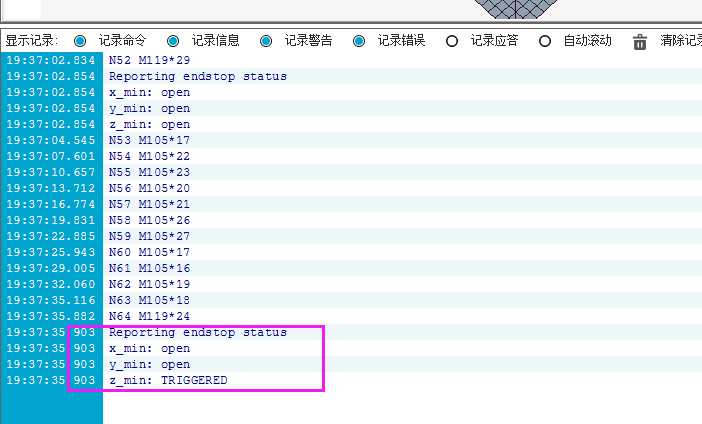Toggle the 记录错误 filter option
Viewport: 702px width, 424px height.
tap(359, 41)
